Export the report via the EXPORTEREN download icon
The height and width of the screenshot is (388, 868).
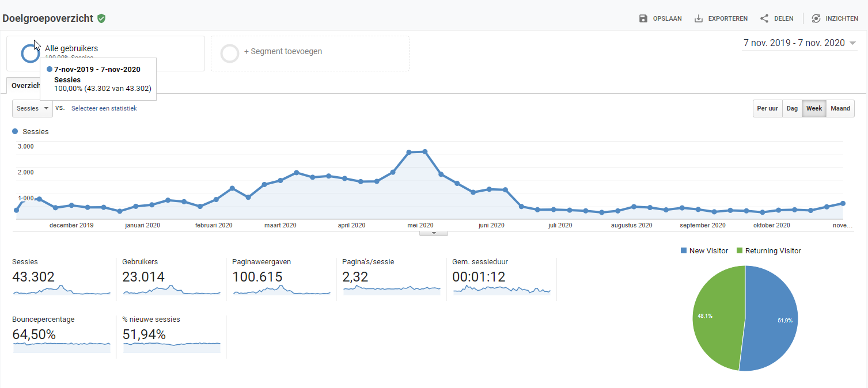[x=699, y=18]
